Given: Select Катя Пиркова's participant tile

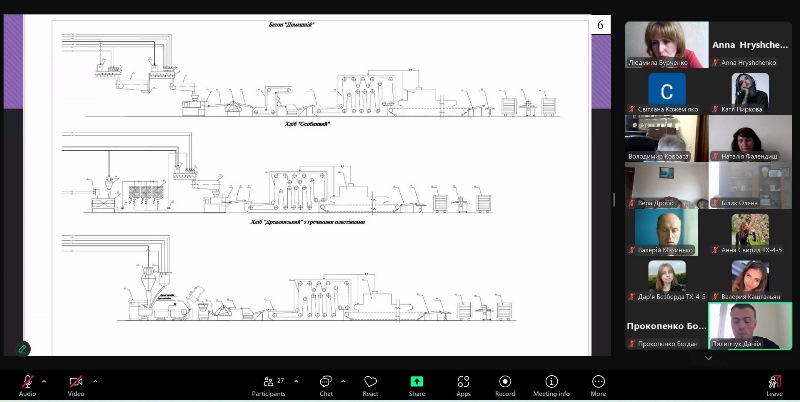Looking at the screenshot, I should click(x=750, y=93).
